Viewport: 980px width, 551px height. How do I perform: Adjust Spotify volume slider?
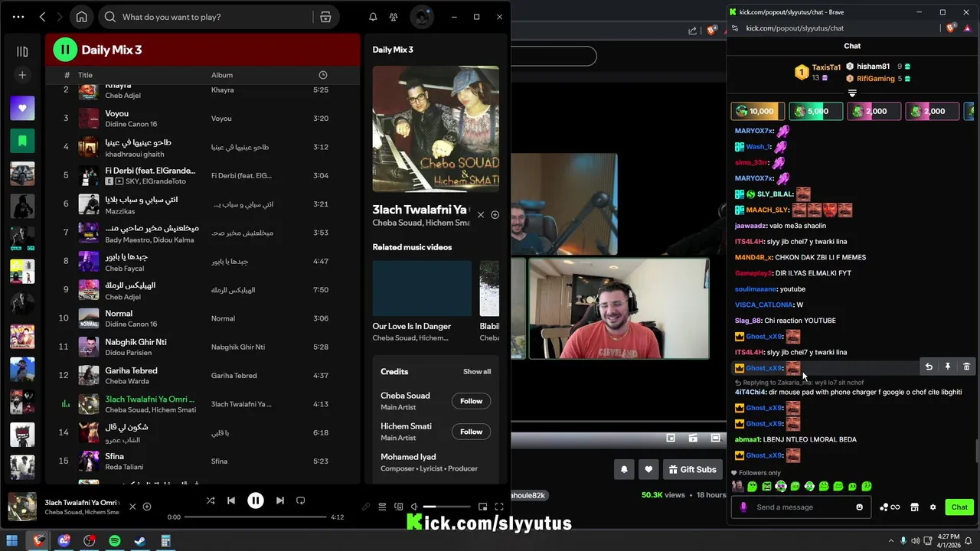click(446, 507)
